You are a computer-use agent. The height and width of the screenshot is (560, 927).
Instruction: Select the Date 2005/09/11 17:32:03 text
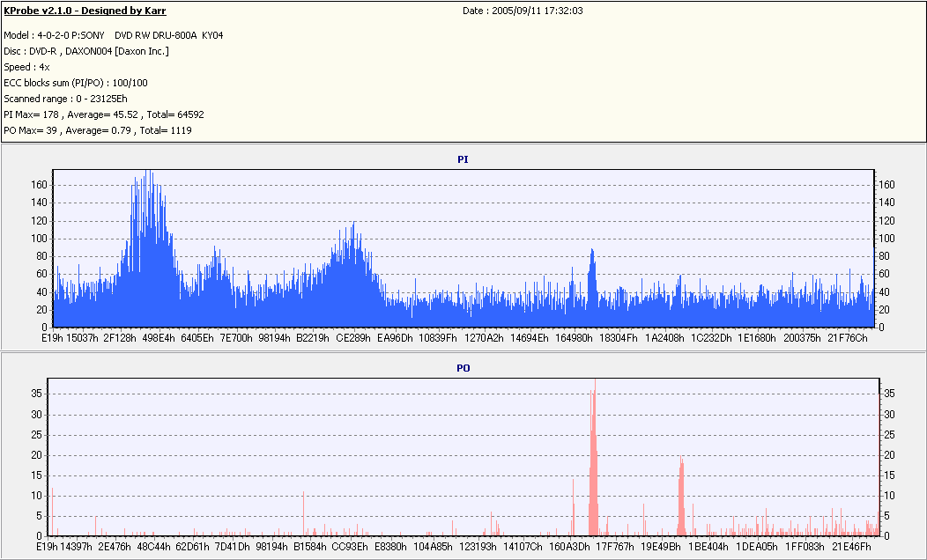523,11
